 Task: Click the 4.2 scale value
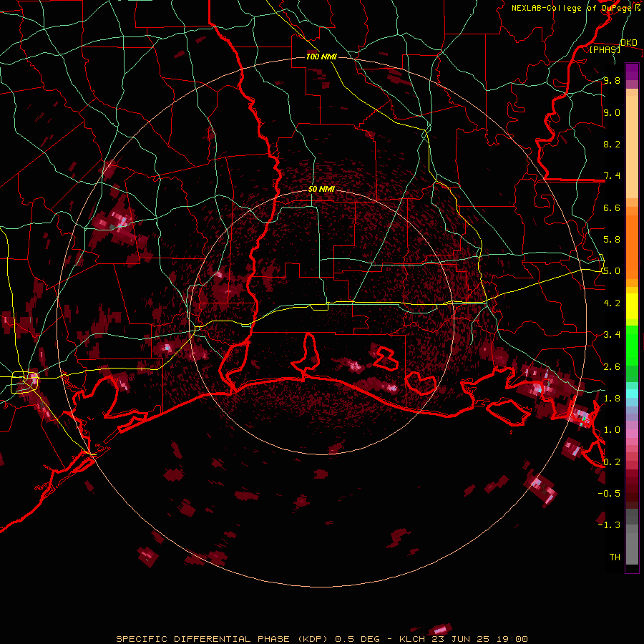[x=612, y=303]
